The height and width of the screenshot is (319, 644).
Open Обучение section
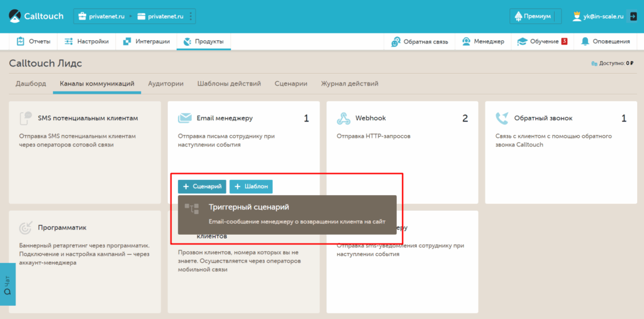click(x=542, y=42)
